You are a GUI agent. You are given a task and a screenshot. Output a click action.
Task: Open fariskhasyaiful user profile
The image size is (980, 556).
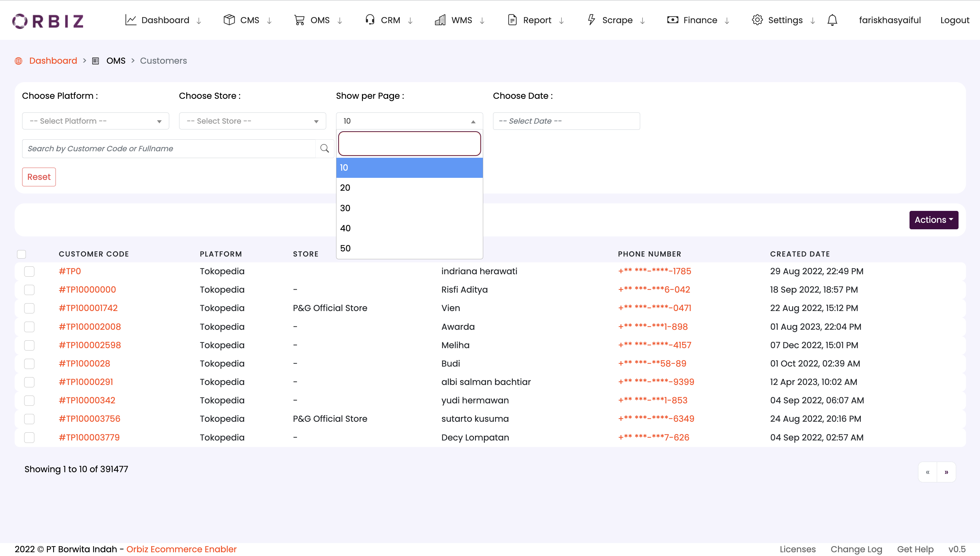pyautogui.click(x=889, y=20)
